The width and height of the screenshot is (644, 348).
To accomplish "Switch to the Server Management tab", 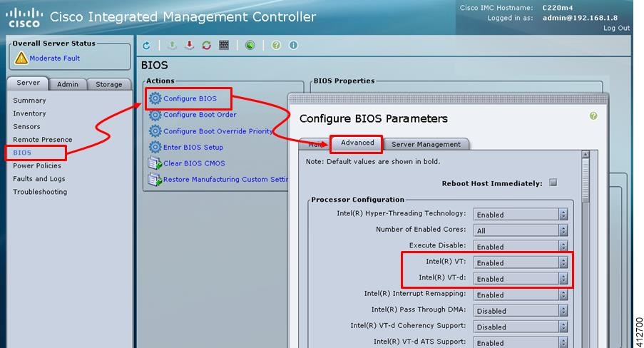I will [x=426, y=144].
